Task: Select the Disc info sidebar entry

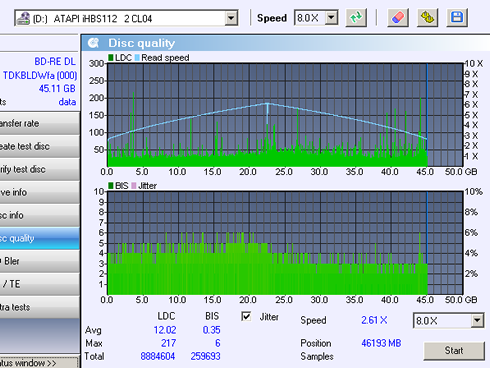Action: 40,216
